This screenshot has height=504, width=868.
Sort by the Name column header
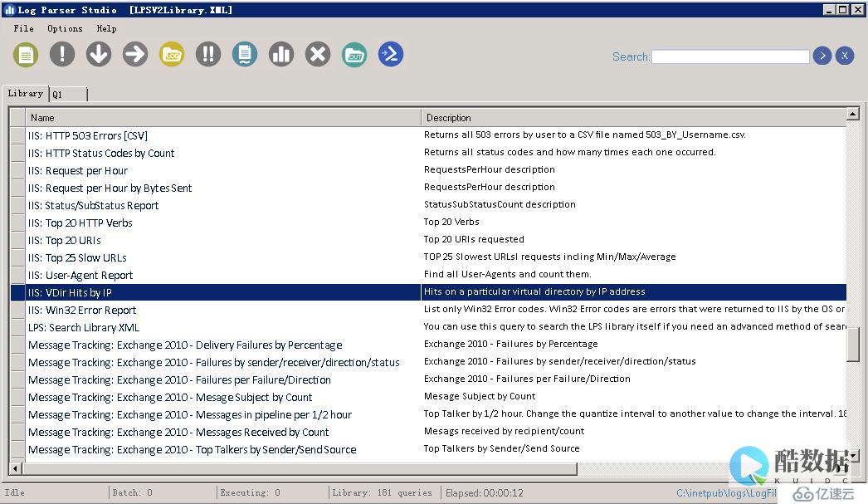(223, 117)
